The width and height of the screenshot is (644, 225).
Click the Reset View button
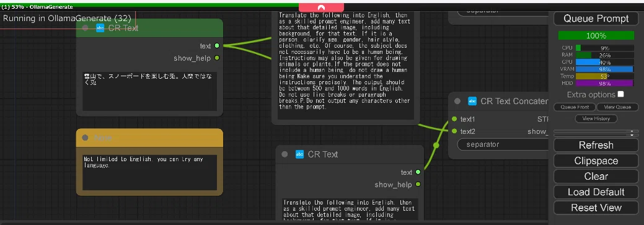(596, 208)
